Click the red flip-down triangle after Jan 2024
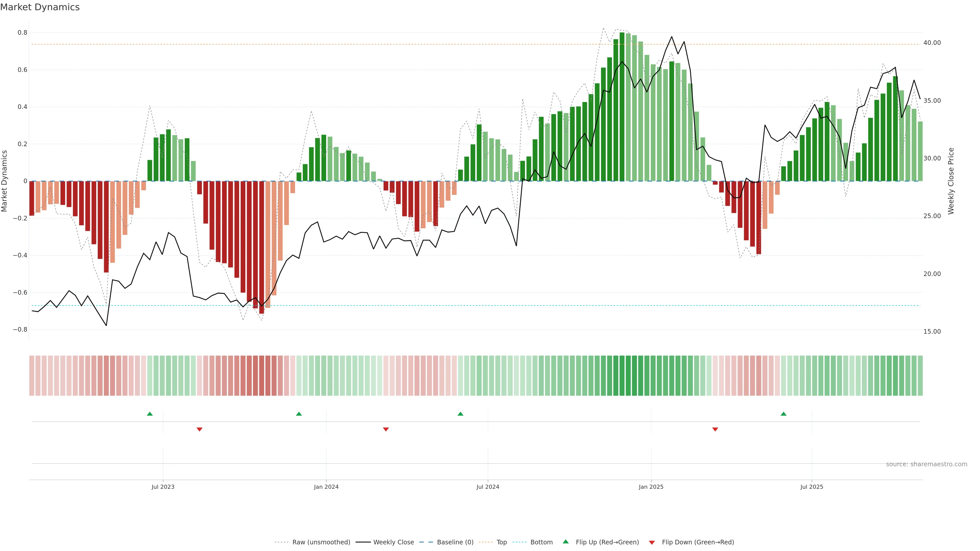The image size is (980, 551). [386, 429]
